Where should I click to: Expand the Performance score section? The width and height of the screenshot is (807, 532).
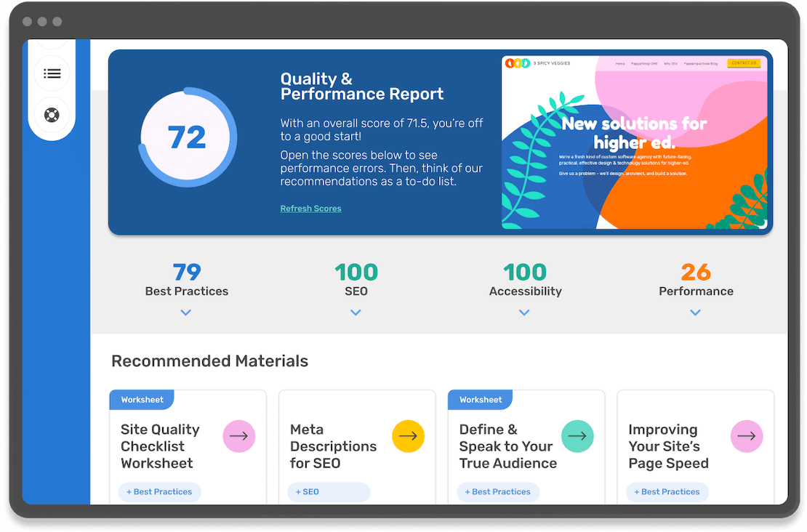tap(694, 313)
